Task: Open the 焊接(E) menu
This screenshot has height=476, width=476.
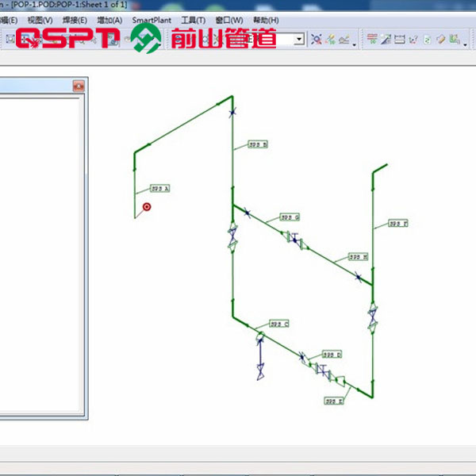Action: tap(74, 20)
